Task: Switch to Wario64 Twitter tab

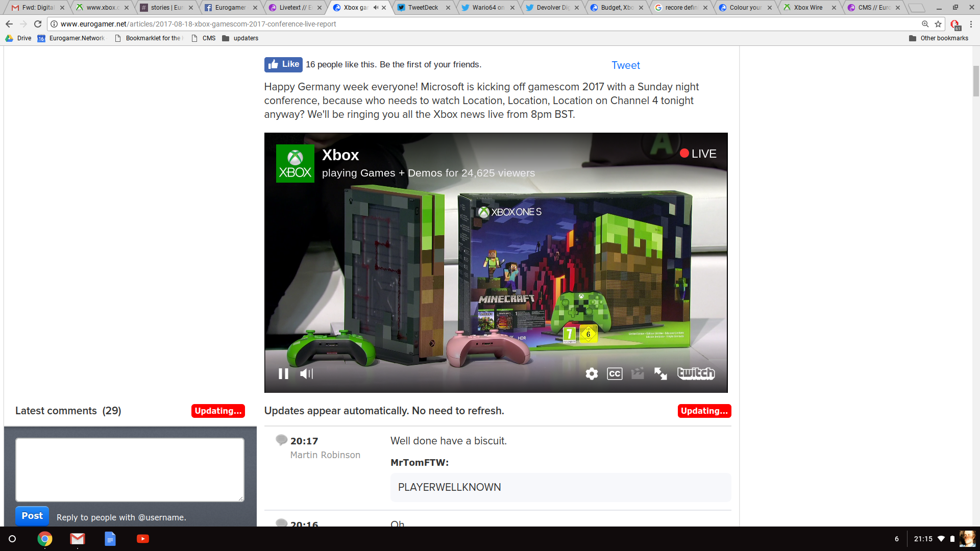Action: click(x=487, y=8)
